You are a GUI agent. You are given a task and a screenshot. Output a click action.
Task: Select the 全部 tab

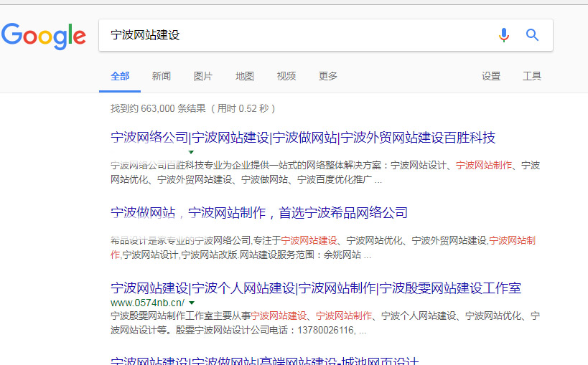120,76
